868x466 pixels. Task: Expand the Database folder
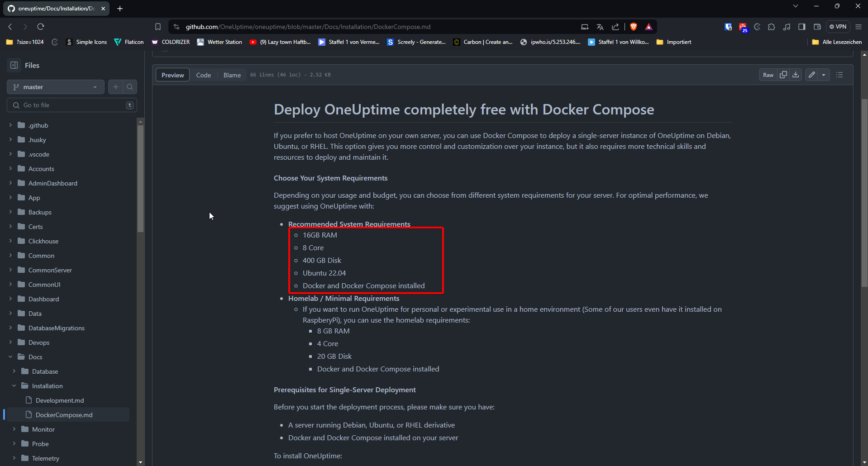[x=14, y=371]
